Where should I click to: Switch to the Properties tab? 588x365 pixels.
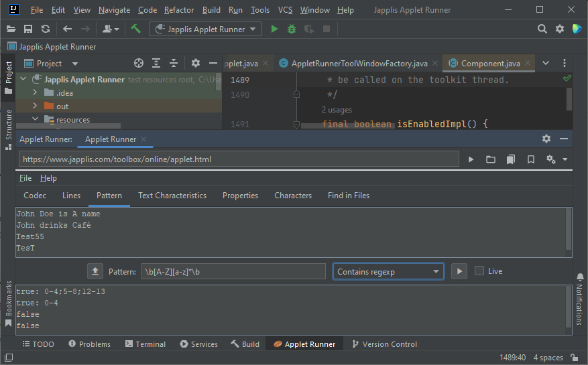pos(241,196)
